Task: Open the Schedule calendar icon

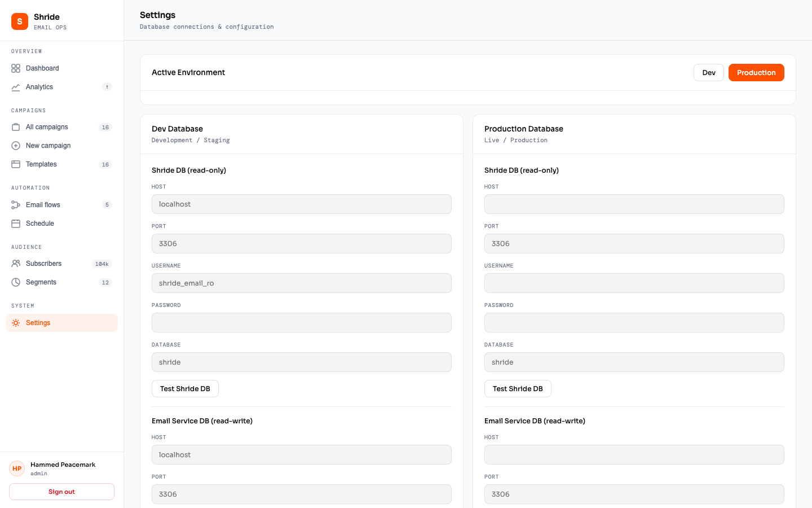Action: (x=16, y=223)
